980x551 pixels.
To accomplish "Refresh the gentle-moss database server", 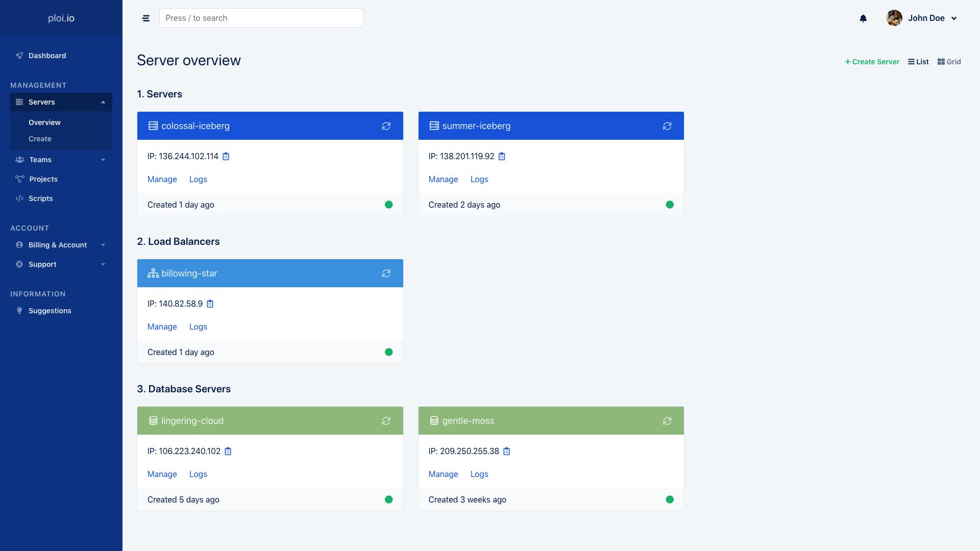I will [667, 421].
